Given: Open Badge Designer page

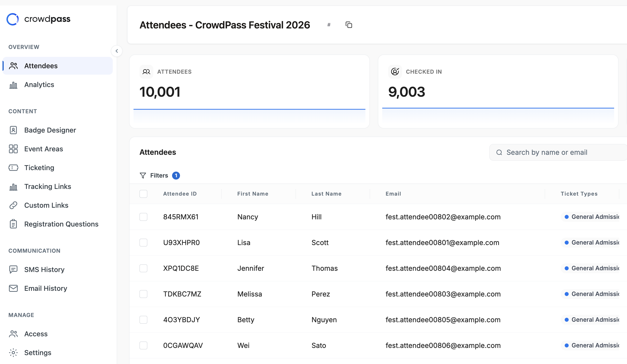Looking at the screenshot, I should pyautogui.click(x=57, y=130).
